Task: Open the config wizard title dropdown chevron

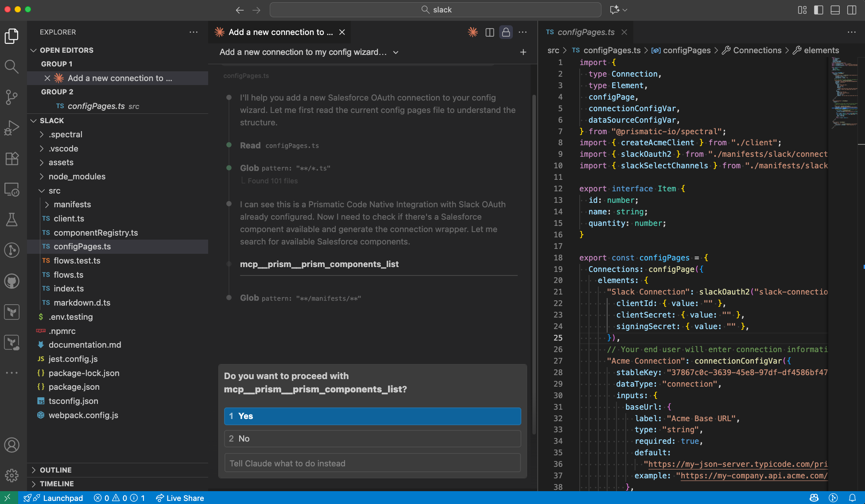Action: coord(396,52)
